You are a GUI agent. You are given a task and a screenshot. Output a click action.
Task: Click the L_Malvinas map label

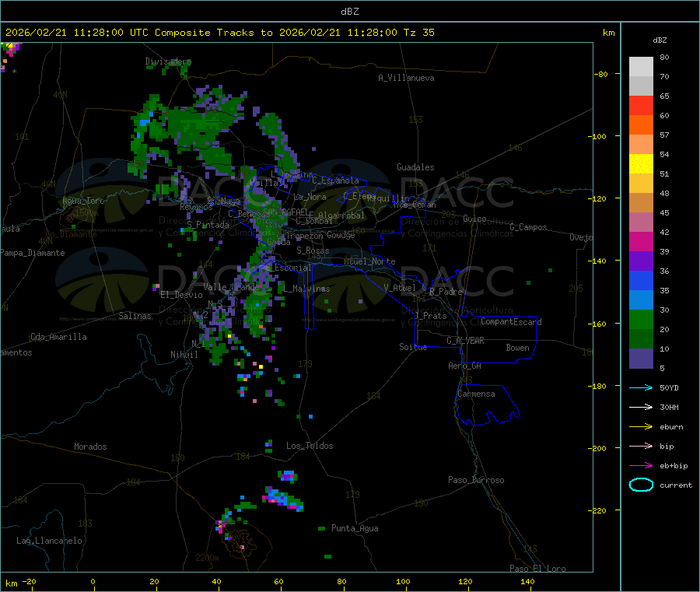pyautogui.click(x=306, y=289)
